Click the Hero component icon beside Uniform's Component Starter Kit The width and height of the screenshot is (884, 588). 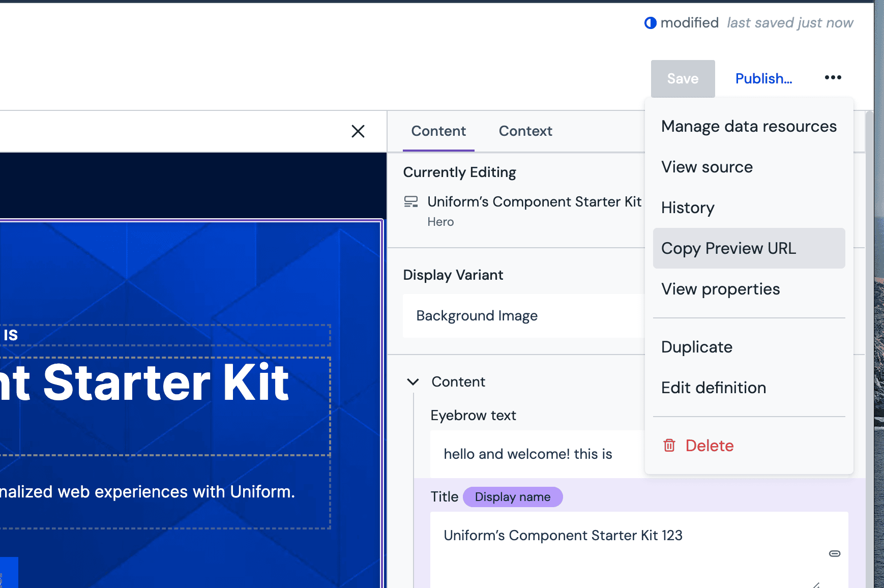pyautogui.click(x=411, y=202)
